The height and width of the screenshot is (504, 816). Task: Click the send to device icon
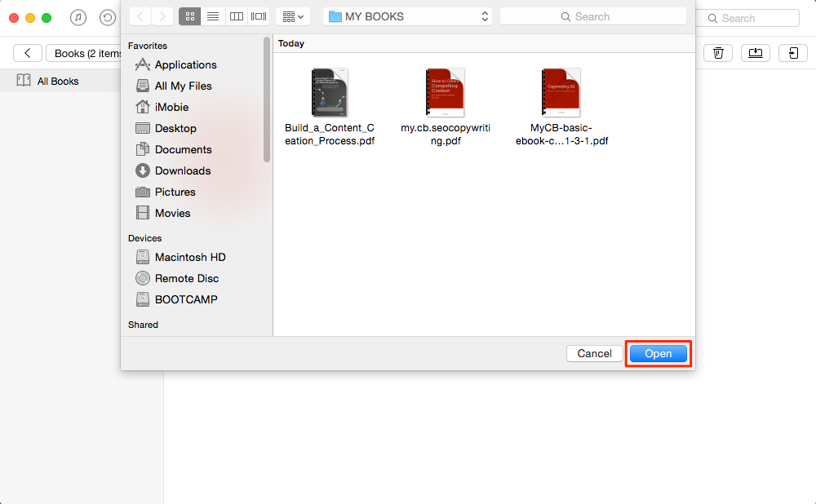pyautogui.click(x=793, y=53)
